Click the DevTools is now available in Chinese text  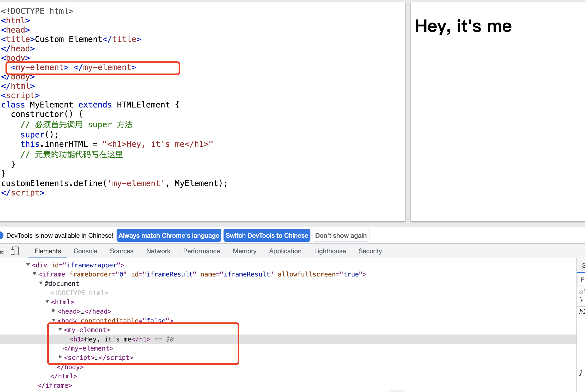coord(60,236)
